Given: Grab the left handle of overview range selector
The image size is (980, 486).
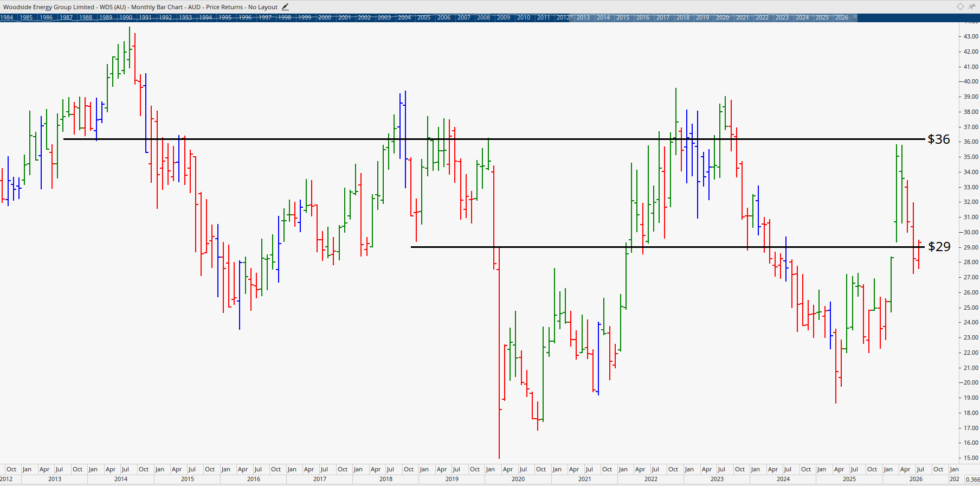Looking at the screenshot, I should point(571,17).
